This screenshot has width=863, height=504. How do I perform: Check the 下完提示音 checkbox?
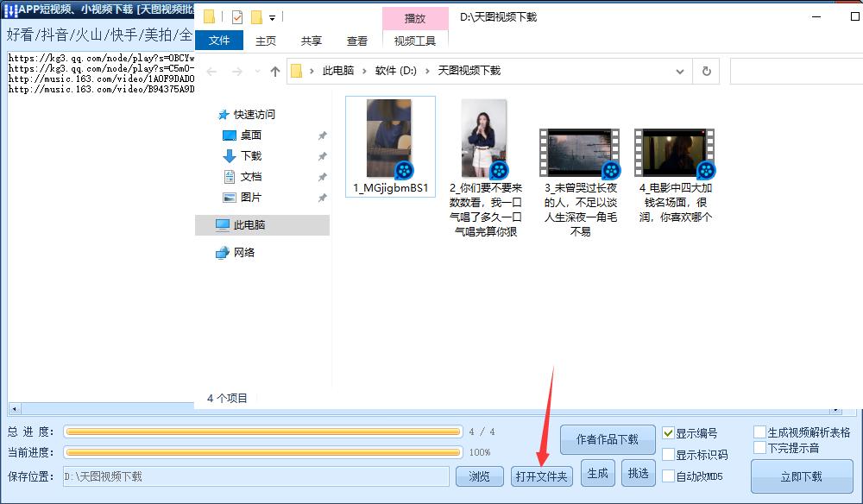(757, 448)
